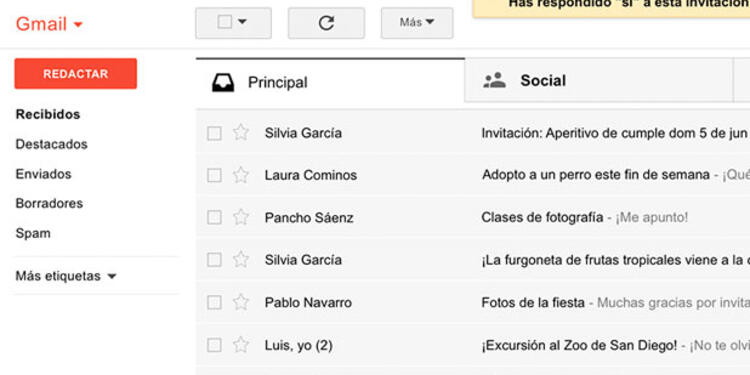The width and height of the screenshot is (750, 375).
Task: Click sender name Pablo Navarro
Action: pos(308,303)
